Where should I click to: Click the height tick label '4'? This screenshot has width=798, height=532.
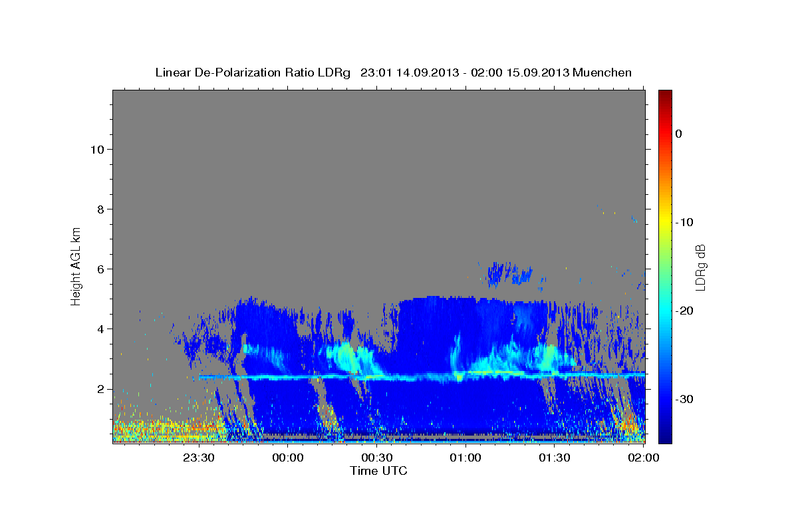[x=100, y=329]
